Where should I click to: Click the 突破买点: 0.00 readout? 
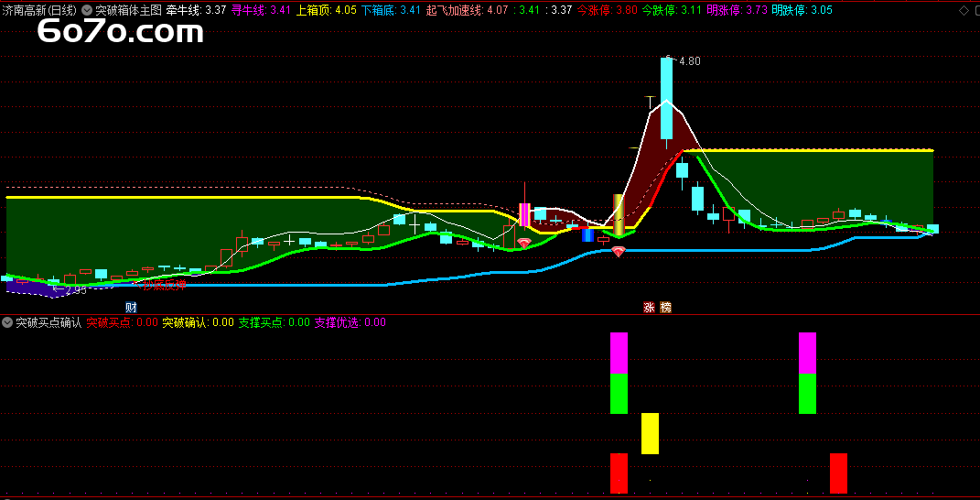point(122,322)
